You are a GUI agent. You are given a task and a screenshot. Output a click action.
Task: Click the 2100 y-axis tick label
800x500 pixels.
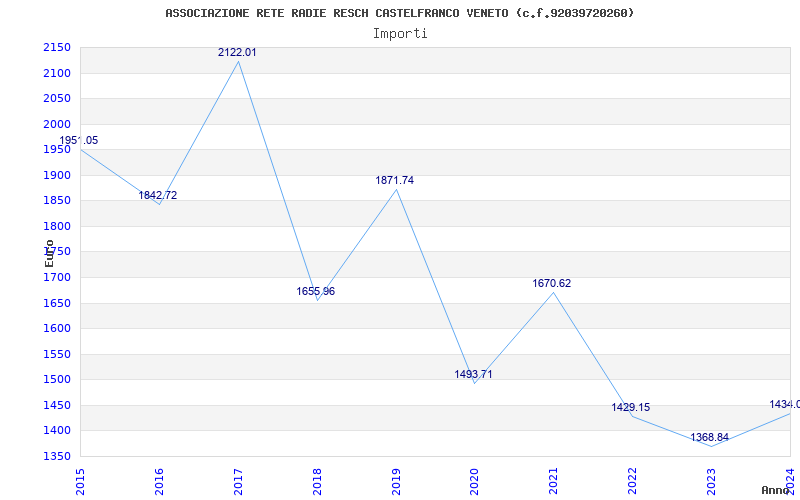point(57,73)
